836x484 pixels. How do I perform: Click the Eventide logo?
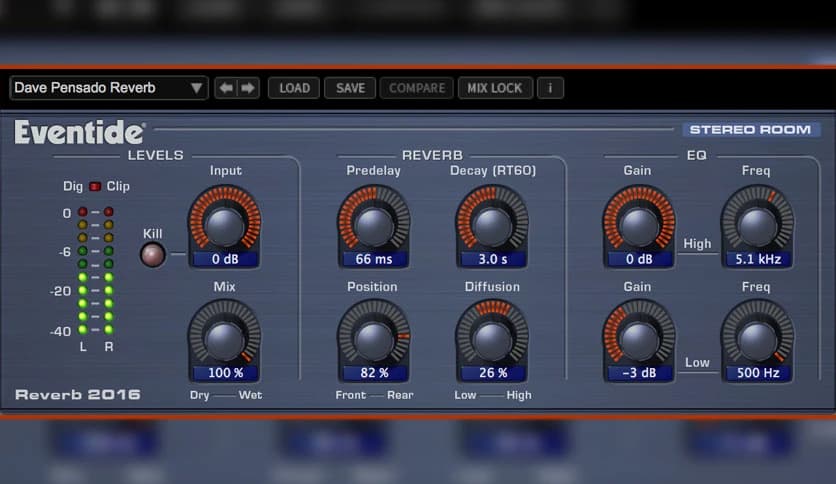coord(79,132)
